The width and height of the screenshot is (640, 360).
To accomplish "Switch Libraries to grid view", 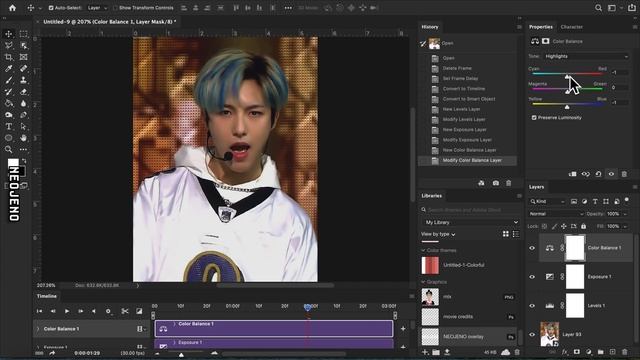I will point(506,234).
